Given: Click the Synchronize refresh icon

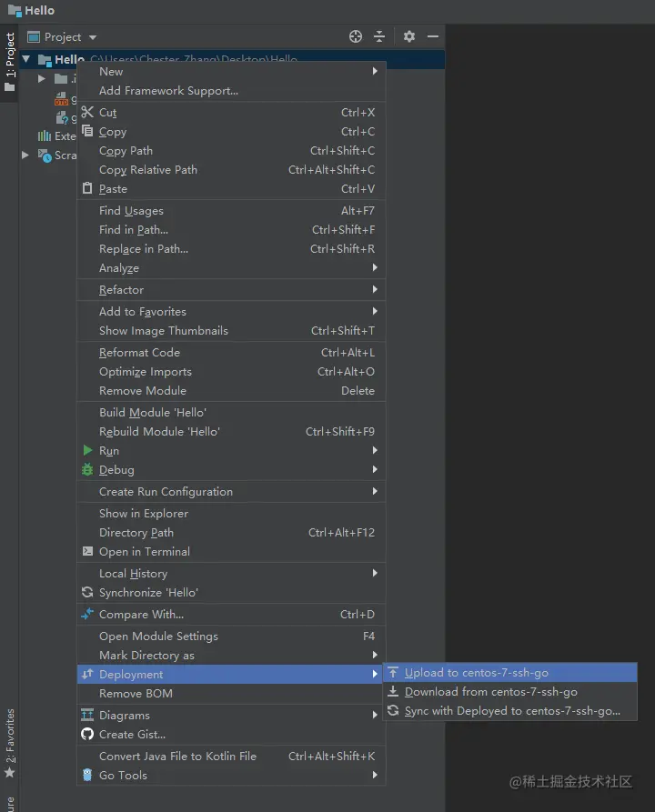Looking at the screenshot, I should point(87,592).
